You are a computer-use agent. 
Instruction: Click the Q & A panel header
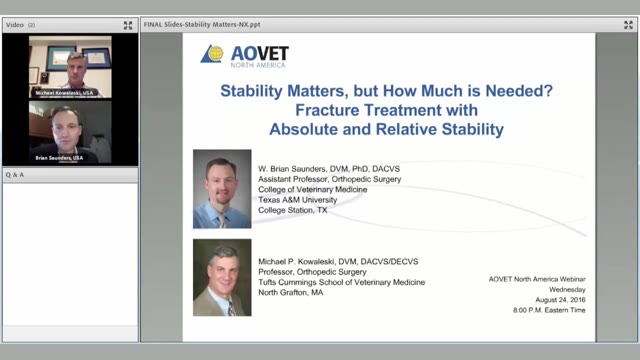click(70, 175)
